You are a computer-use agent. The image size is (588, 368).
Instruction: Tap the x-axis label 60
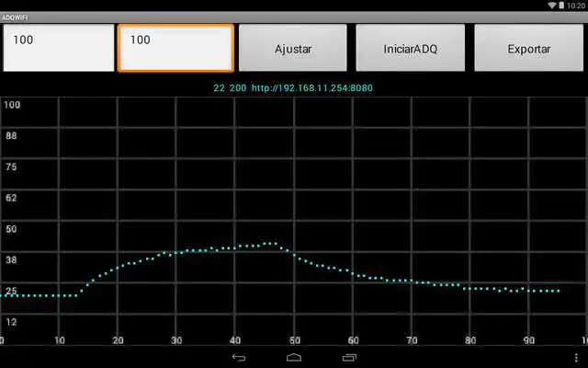[x=353, y=340]
